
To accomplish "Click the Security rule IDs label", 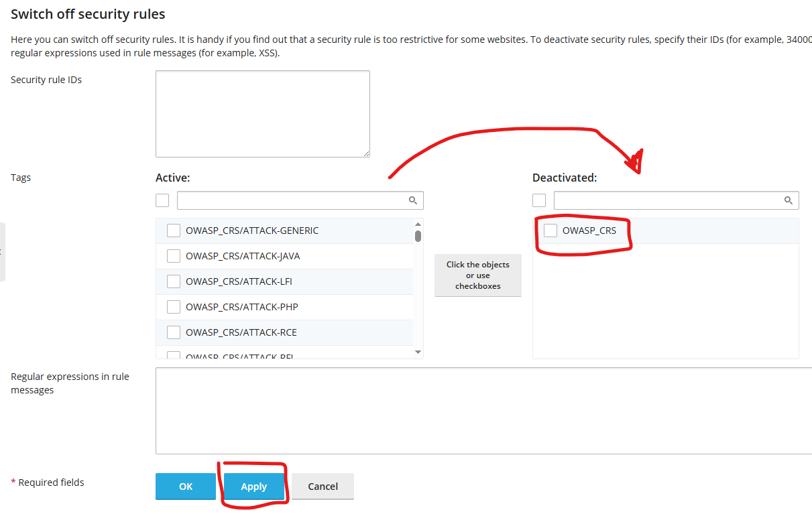I will 46,80.
